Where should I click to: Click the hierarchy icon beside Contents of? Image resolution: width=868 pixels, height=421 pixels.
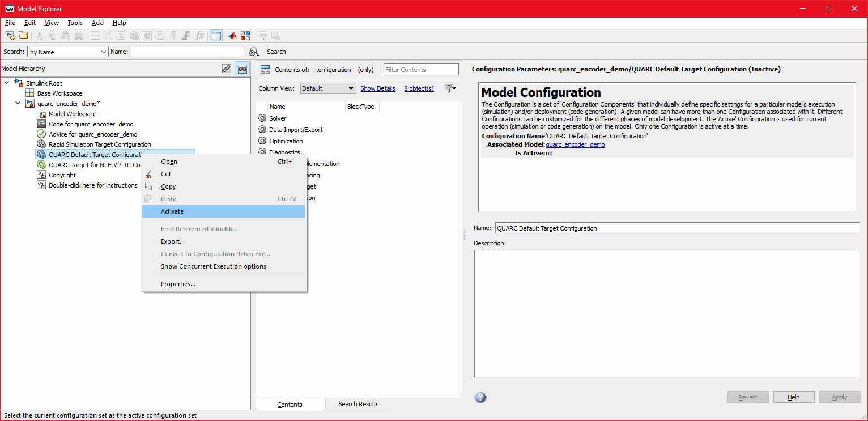click(x=265, y=69)
